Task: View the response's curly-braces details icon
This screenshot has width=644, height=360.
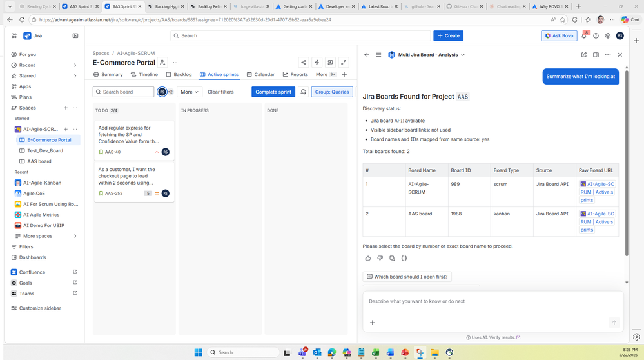Action: pyautogui.click(x=404, y=259)
